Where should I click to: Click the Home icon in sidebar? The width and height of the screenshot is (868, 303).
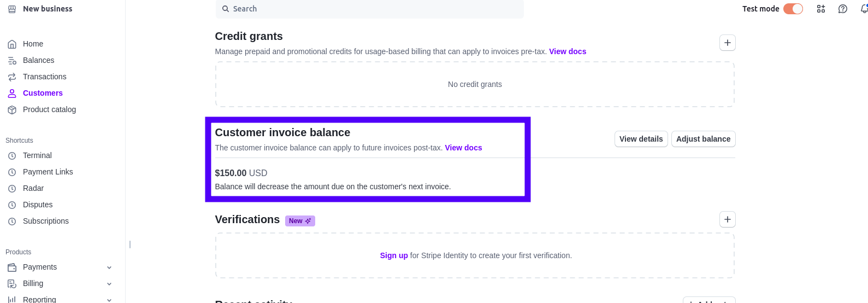click(x=12, y=44)
